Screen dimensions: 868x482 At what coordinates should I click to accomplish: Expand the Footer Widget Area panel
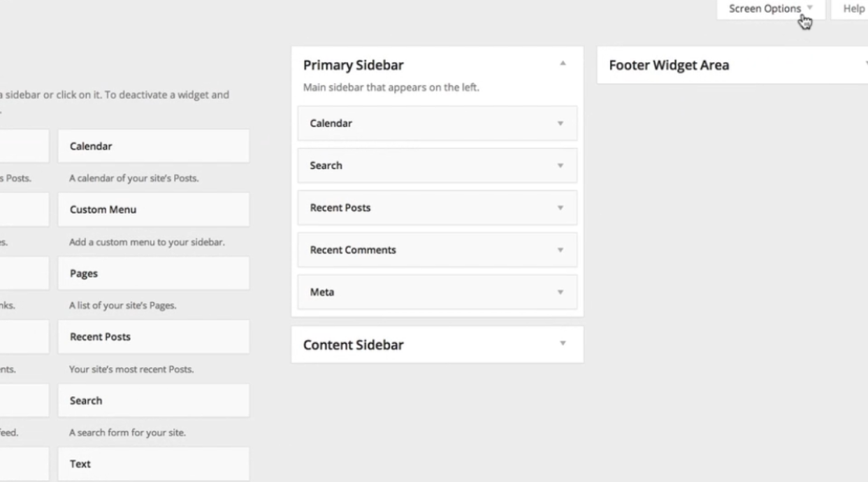(732, 65)
